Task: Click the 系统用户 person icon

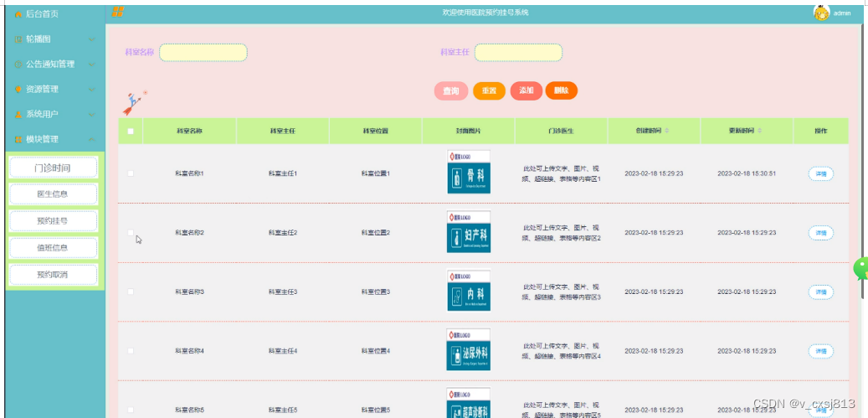Action: coord(18,114)
